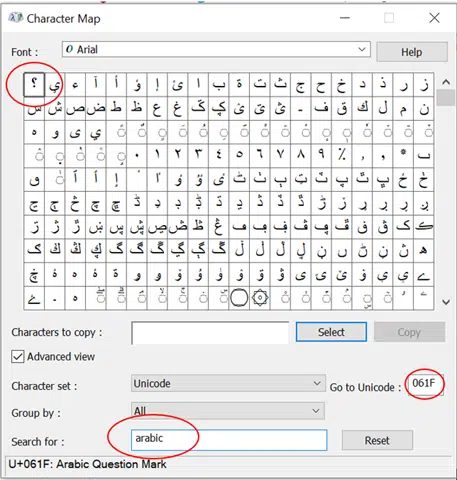Open the Font dropdown showing Arial
This screenshot has height=480, width=457.
(216, 50)
